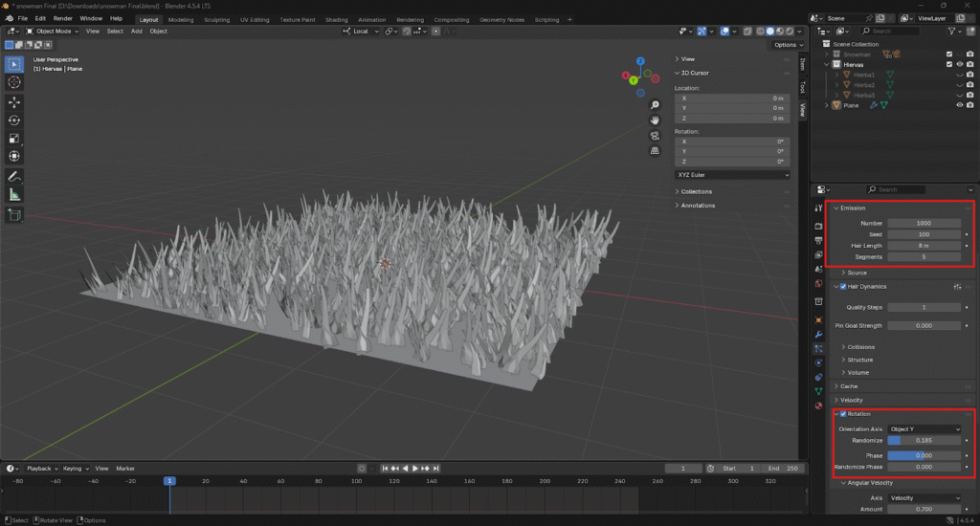
Task: Click the Randomize rotation slider
Action: 924,441
